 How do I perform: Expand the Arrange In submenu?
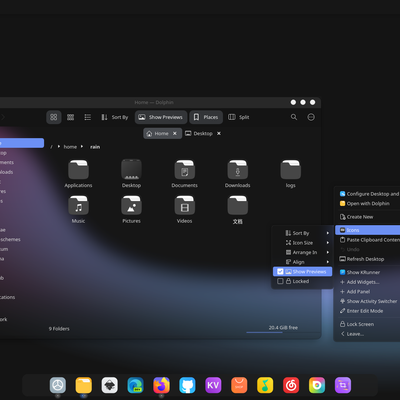[x=302, y=252]
